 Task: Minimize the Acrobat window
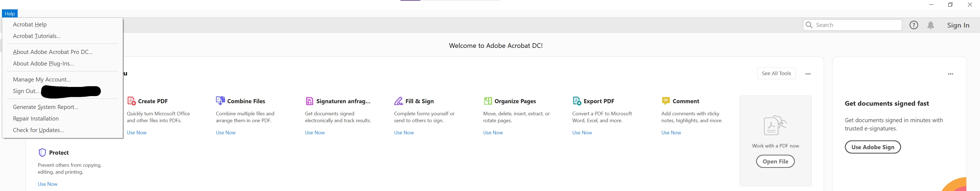click(931, 5)
